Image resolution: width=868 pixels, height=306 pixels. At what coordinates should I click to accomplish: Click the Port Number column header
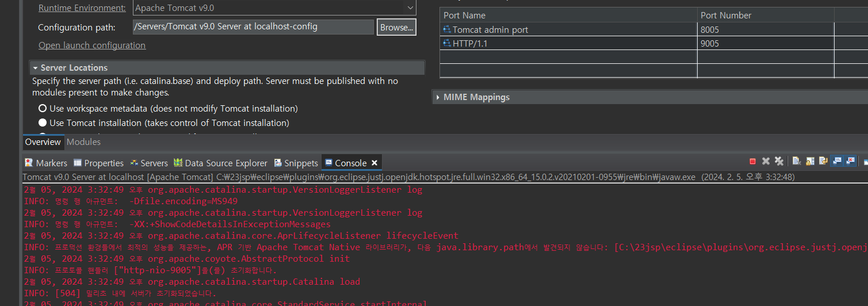(x=766, y=15)
